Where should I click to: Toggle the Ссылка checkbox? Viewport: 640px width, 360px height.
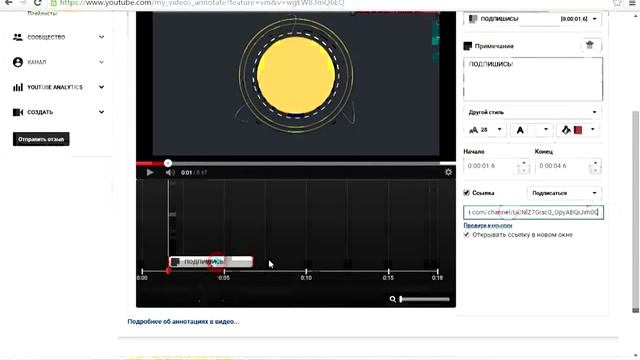467,193
